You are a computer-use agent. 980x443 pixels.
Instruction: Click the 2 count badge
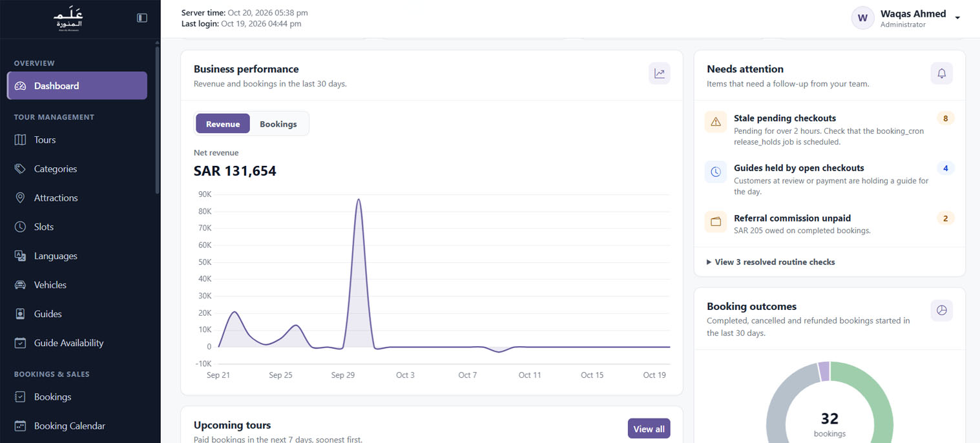click(945, 219)
